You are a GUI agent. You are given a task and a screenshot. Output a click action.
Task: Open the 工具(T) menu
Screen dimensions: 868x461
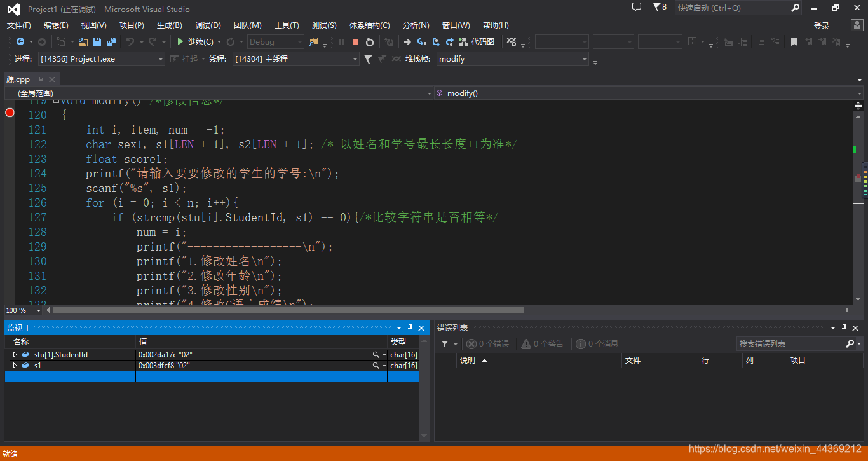(x=287, y=25)
